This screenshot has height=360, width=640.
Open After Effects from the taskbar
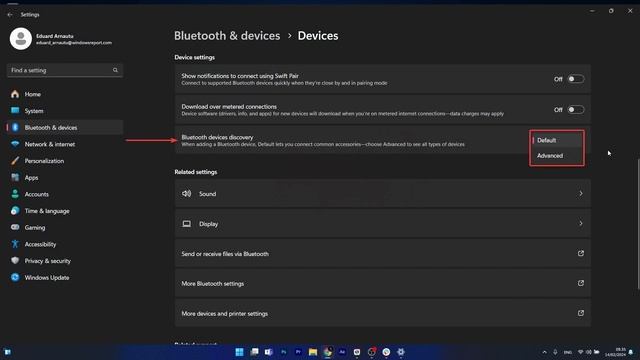[x=342, y=352]
